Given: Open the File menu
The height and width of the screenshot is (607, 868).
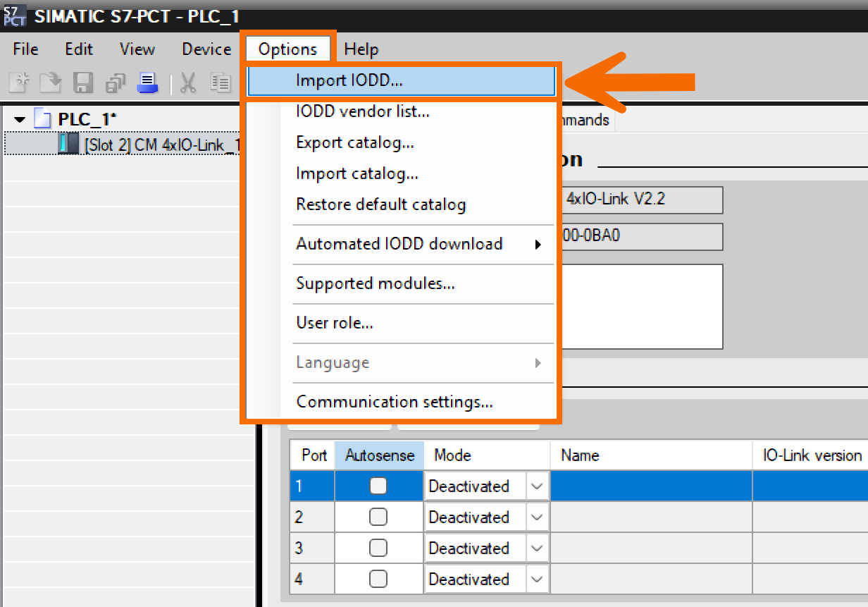Looking at the screenshot, I should 25,49.
